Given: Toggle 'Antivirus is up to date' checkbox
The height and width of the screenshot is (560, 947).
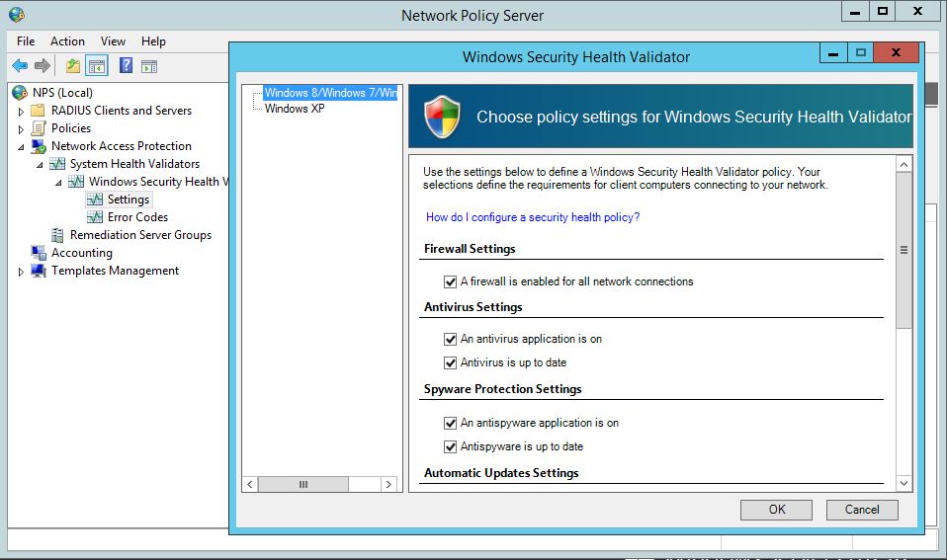Looking at the screenshot, I should click(450, 362).
